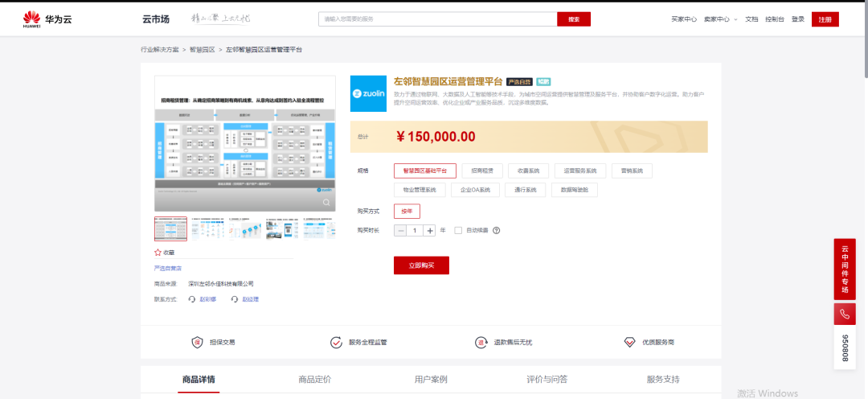Expand the 卖家中心 dropdown menu

coord(720,19)
